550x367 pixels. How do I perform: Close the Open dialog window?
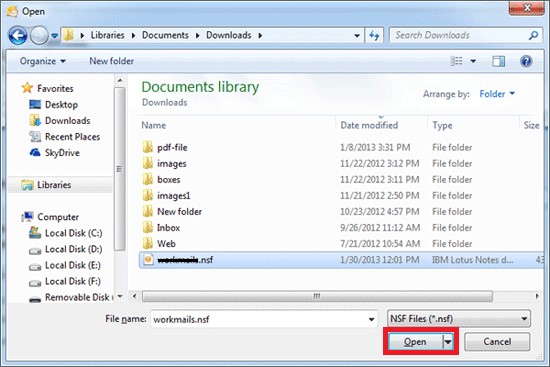click(x=527, y=8)
